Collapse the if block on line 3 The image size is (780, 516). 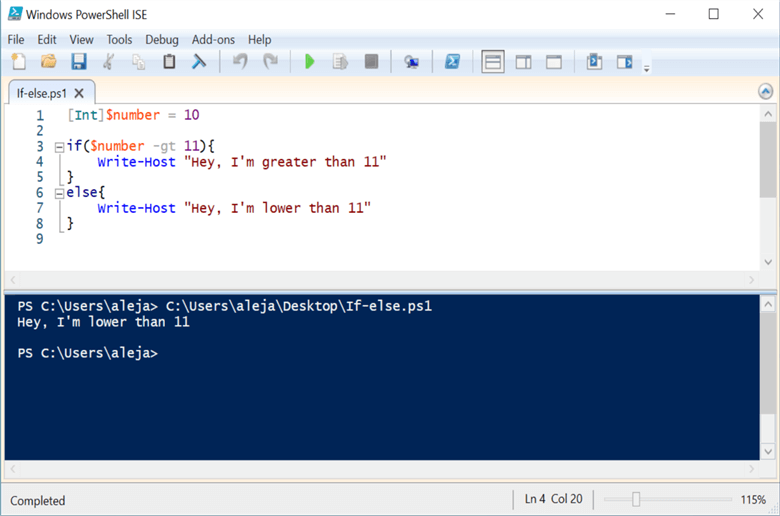pyautogui.click(x=59, y=147)
